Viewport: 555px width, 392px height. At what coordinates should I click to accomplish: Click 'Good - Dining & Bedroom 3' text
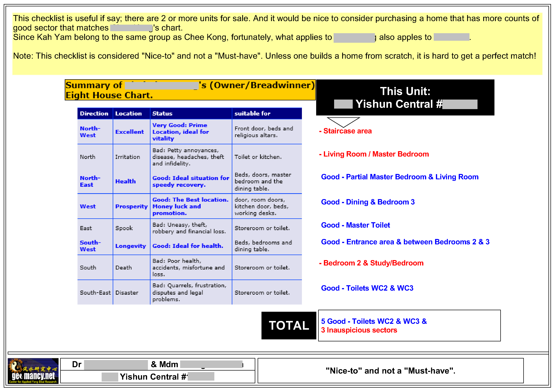(x=368, y=202)
